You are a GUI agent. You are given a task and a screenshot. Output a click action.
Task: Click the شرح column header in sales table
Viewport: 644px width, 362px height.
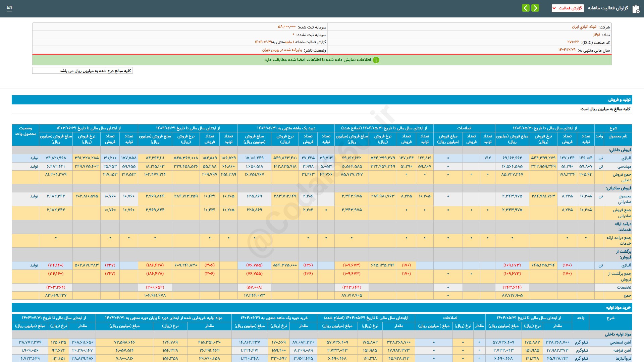click(x=613, y=128)
